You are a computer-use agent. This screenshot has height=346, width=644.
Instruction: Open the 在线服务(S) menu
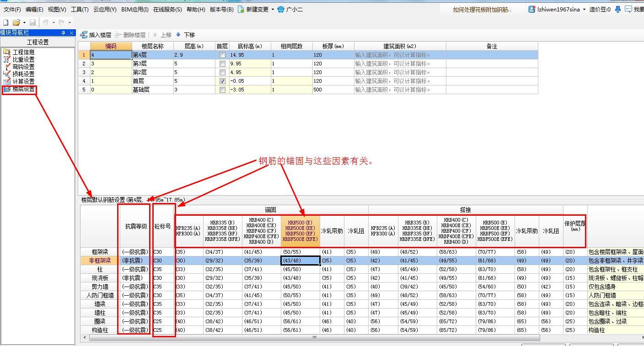click(167, 9)
